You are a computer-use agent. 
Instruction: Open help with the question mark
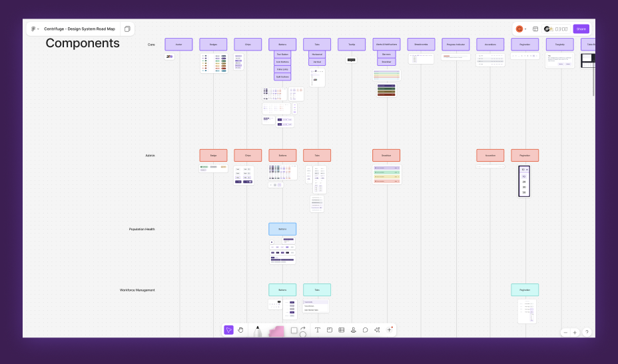587,333
